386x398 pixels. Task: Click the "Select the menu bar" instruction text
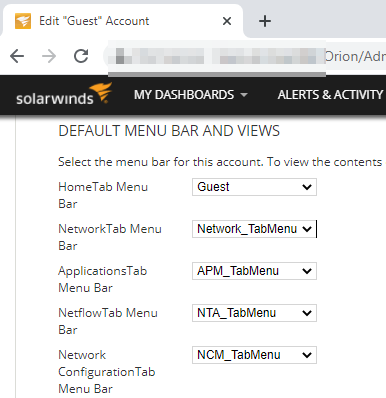pyautogui.click(x=220, y=162)
